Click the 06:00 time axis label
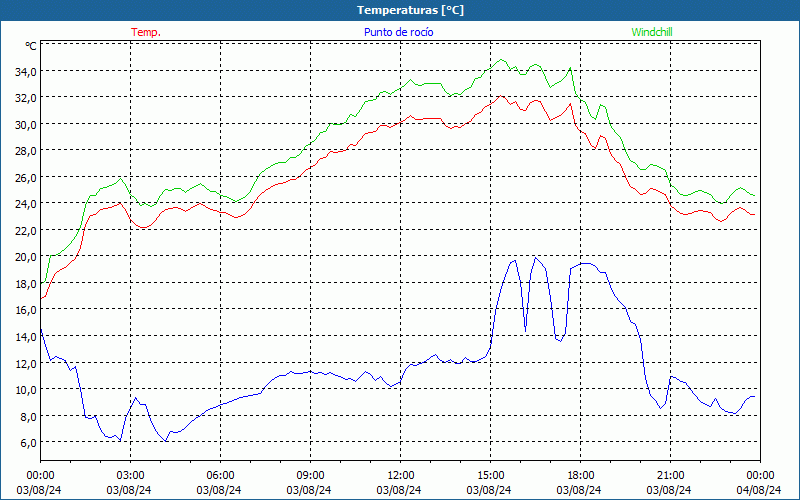This screenshot has height=500, width=800. (x=220, y=476)
